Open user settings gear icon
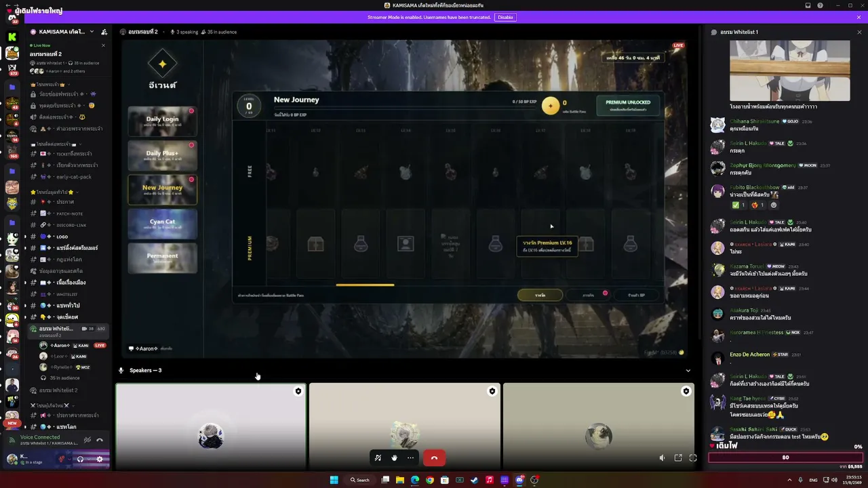The width and height of the screenshot is (868, 488). tap(100, 459)
